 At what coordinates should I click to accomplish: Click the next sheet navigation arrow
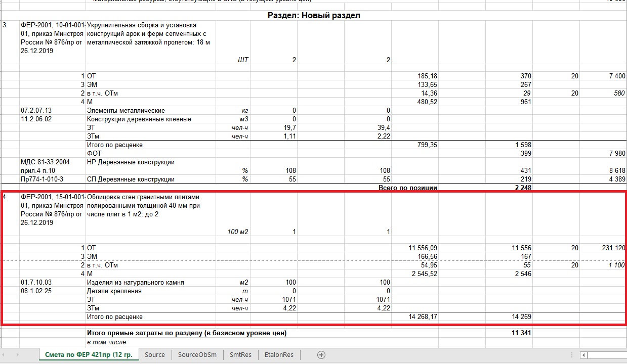pos(19,355)
